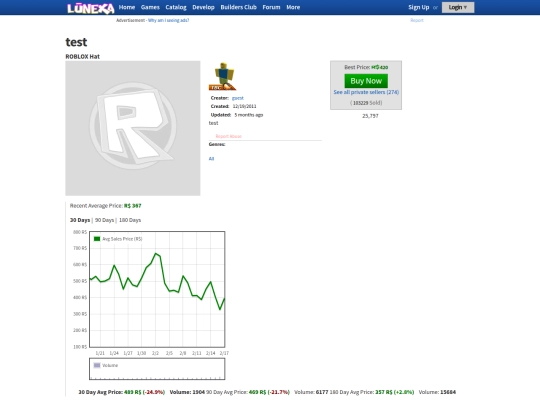The height and width of the screenshot is (405, 540).
Task: Click the creator avatar image
Action: tap(222, 76)
